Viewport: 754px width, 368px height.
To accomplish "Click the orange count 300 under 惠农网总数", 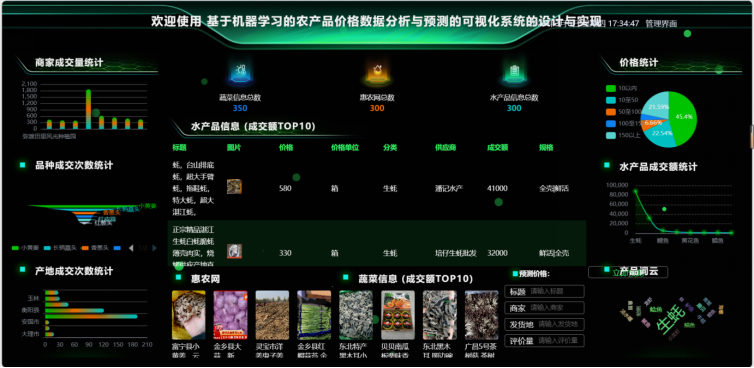I will (377, 108).
